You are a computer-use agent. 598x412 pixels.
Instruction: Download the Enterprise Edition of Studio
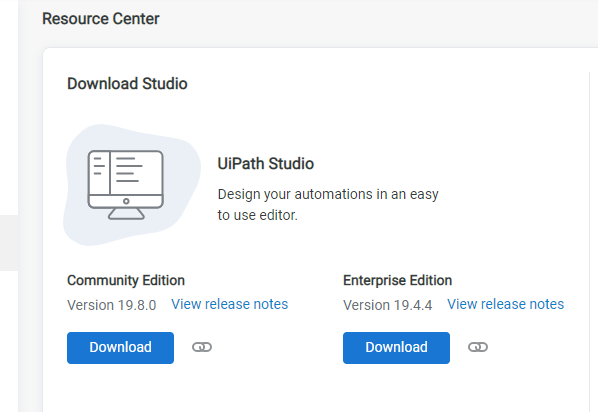(x=396, y=348)
